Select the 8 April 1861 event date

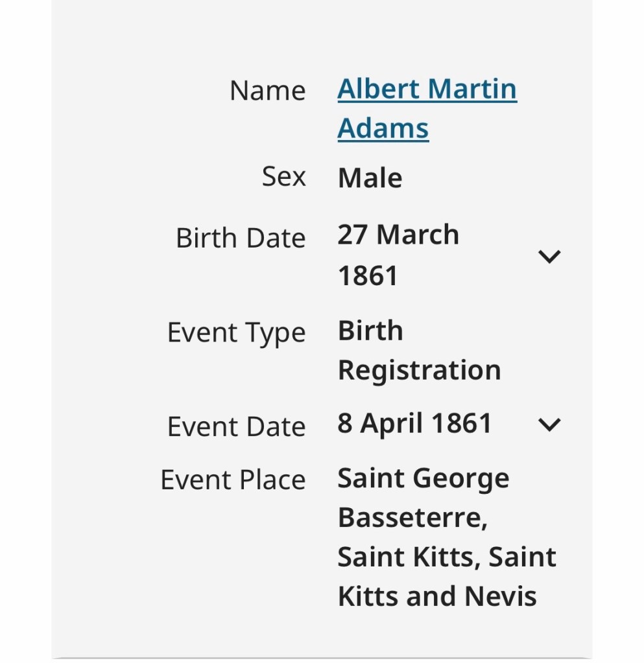pos(414,424)
